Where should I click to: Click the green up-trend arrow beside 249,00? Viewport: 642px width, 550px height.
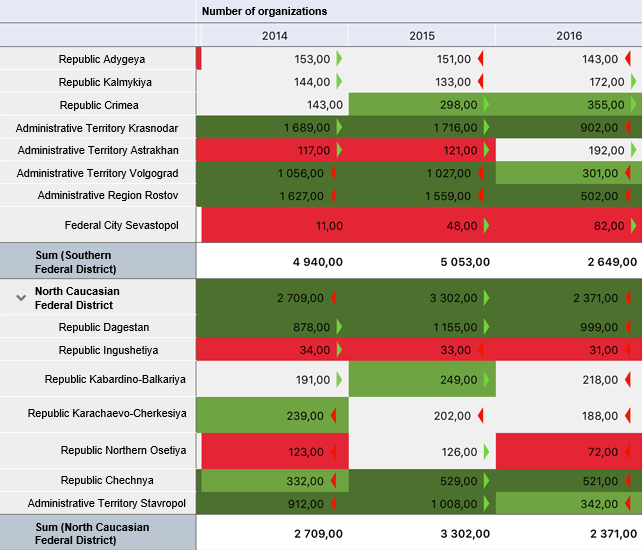point(487,380)
